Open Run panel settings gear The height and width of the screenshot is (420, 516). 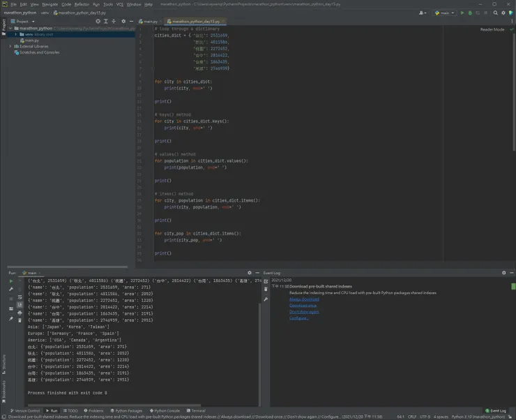point(250,273)
